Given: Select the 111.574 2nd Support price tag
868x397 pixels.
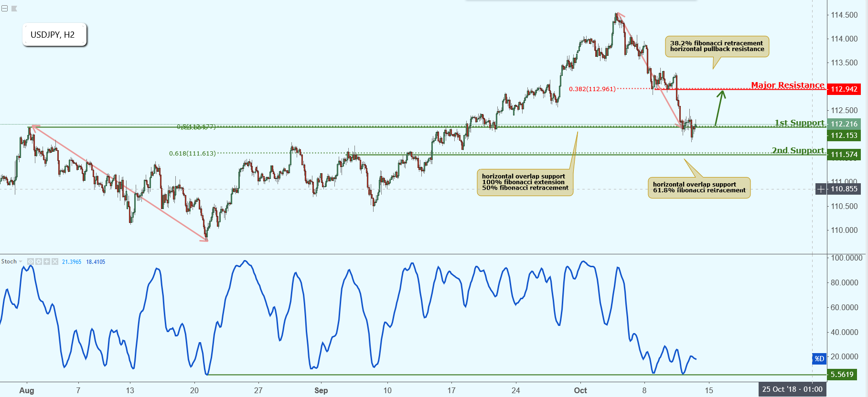Looking at the screenshot, I should point(844,155).
